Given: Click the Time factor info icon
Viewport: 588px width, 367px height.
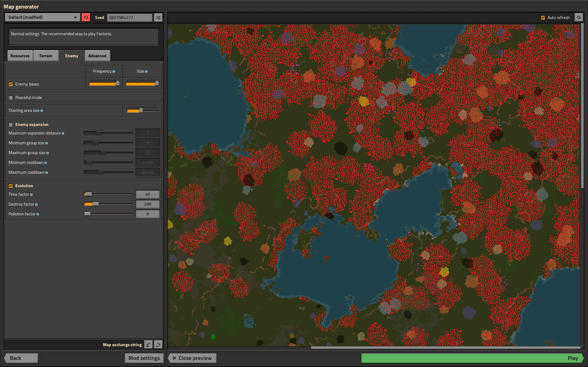Looking at the screenshot, I should click(x=31, y=195).
